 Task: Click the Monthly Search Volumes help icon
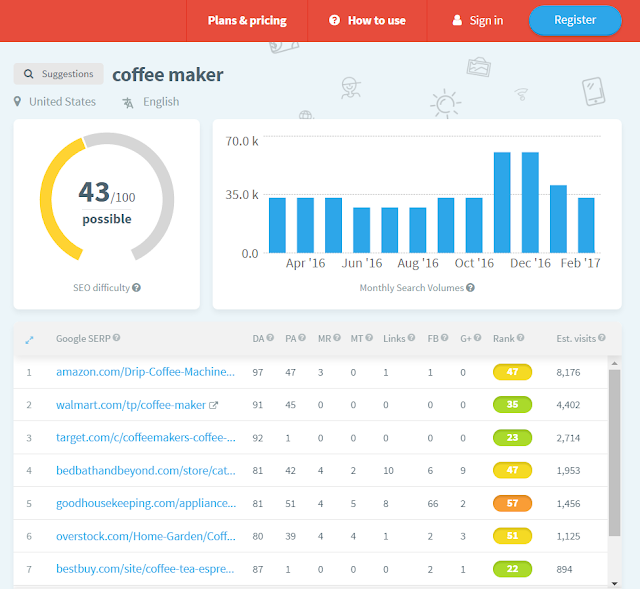[470, 287]
